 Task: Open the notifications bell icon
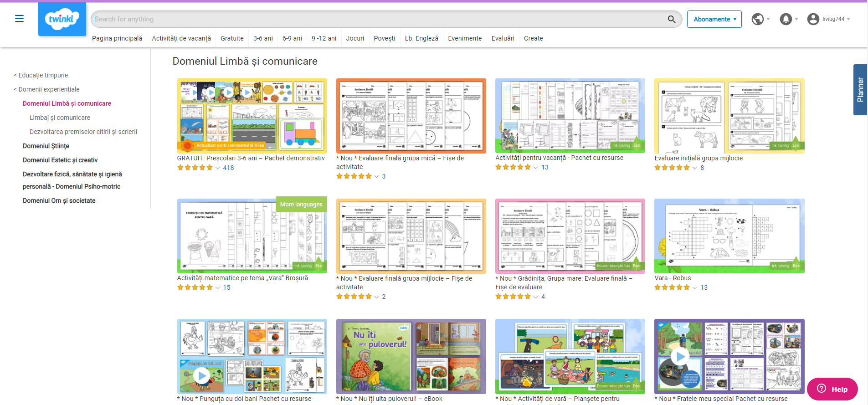point(786,19)
